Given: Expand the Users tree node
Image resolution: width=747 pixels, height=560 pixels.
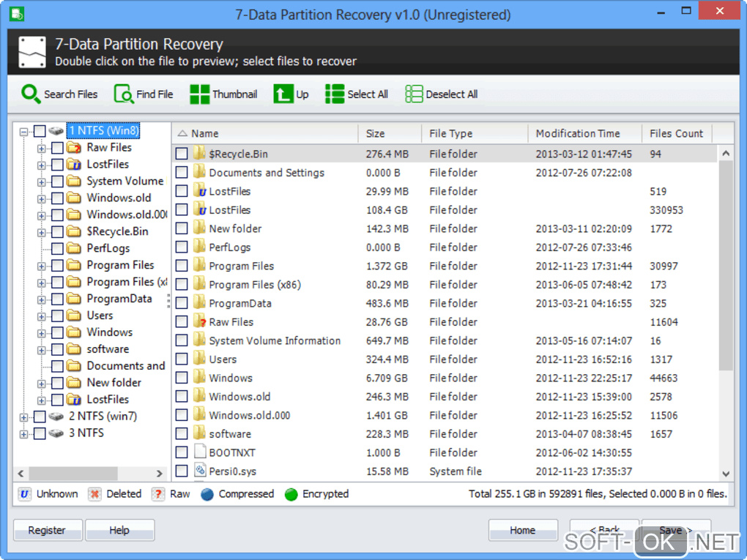Looking at the screenshot, I should (x=42, y=317).
